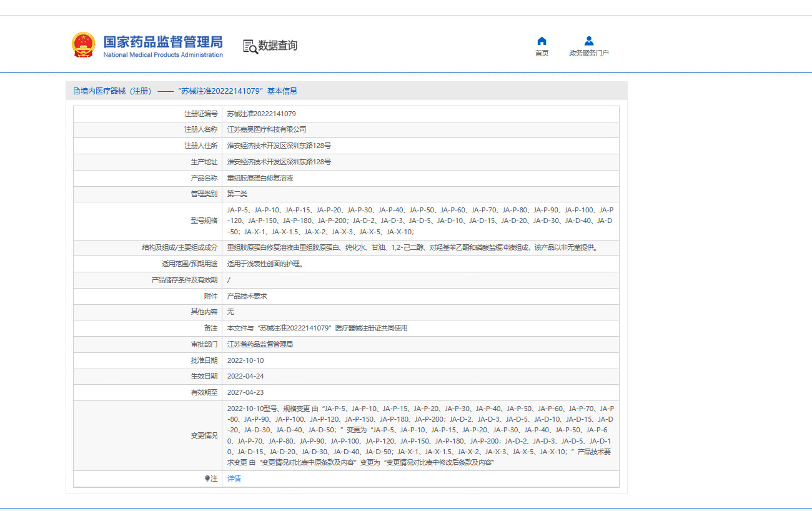The height and width of the screenshot is (511, 812).
Task: Click 其他内容 value 无
Action: click(x=230, y=312)
